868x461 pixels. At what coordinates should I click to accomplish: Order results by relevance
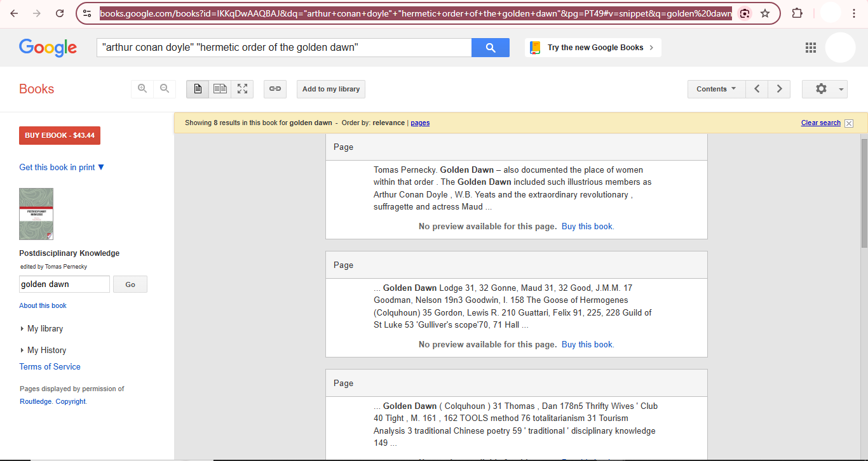coord(389,123)
